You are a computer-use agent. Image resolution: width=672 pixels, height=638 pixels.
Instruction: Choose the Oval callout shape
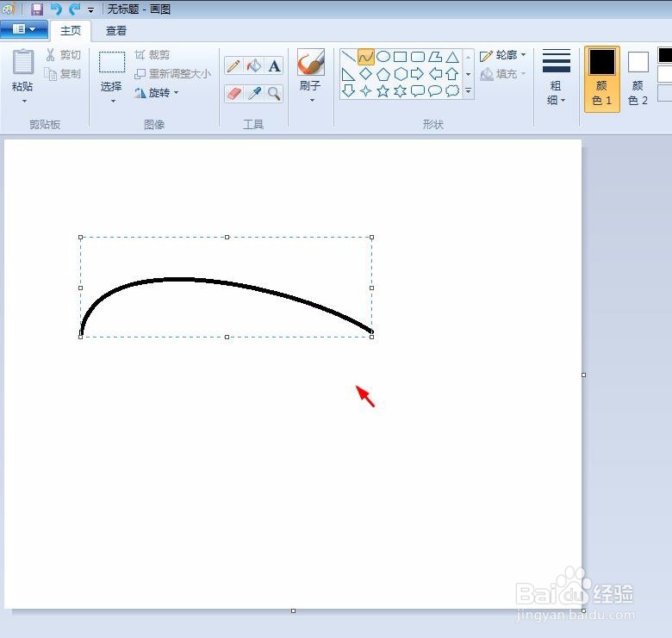click(x=435, y=90)
